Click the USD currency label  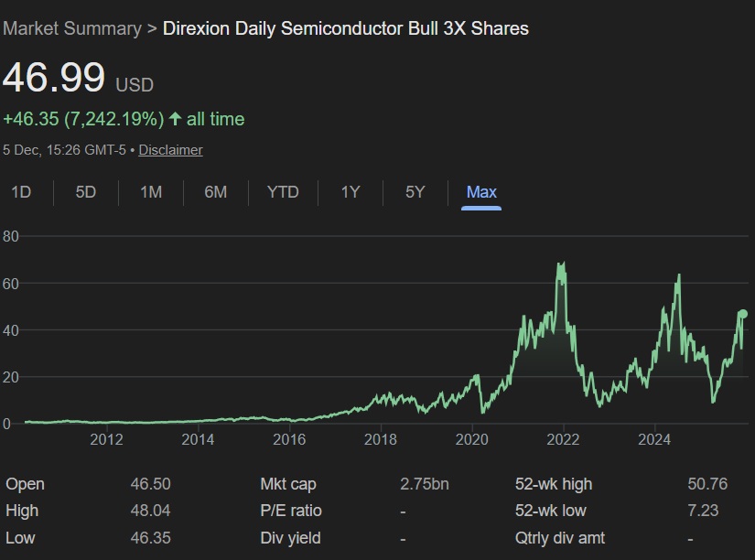click(x=135, y=85)
